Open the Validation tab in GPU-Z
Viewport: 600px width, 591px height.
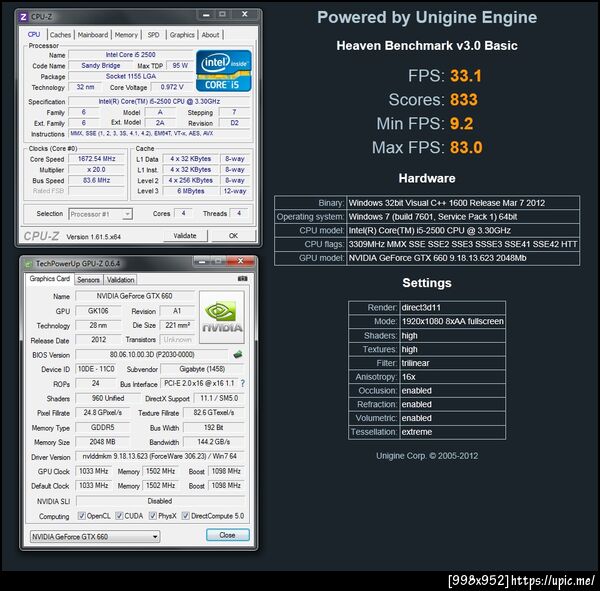pyautogui.click(x=121, y=280)
